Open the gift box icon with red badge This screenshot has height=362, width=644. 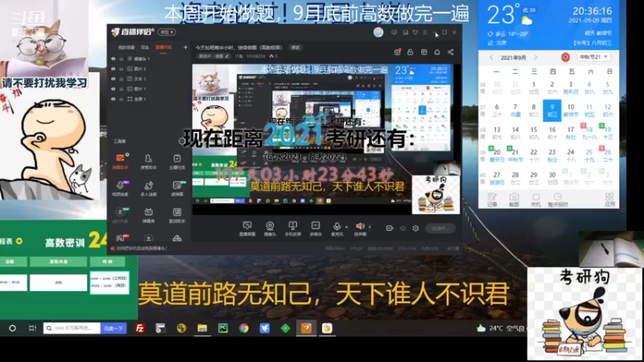[x=397, y=52]
